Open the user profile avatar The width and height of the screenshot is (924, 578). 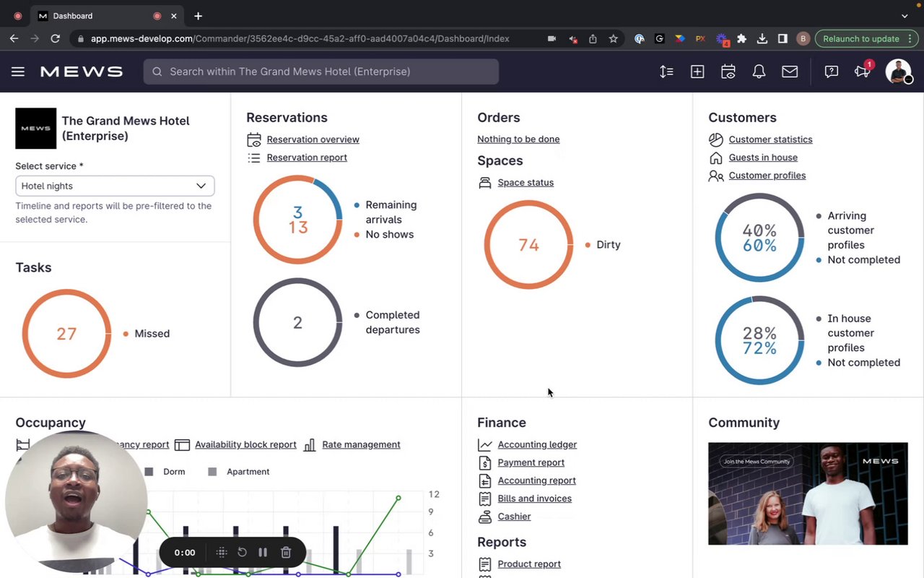(x=899, y=72)
